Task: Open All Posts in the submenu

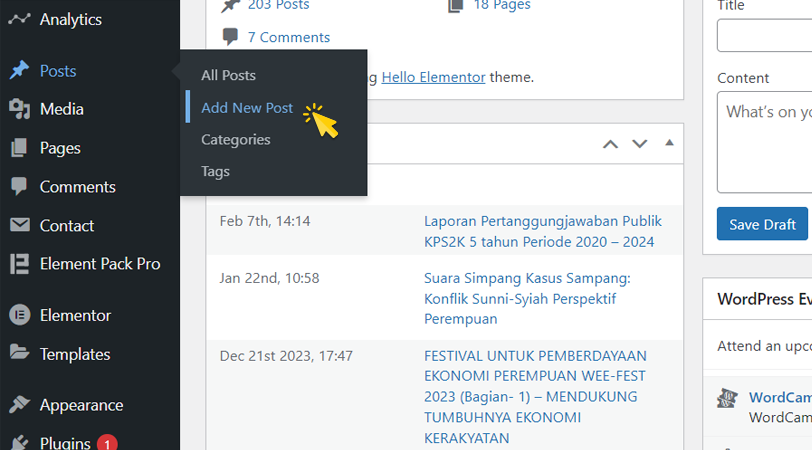Action: (228, 75)
